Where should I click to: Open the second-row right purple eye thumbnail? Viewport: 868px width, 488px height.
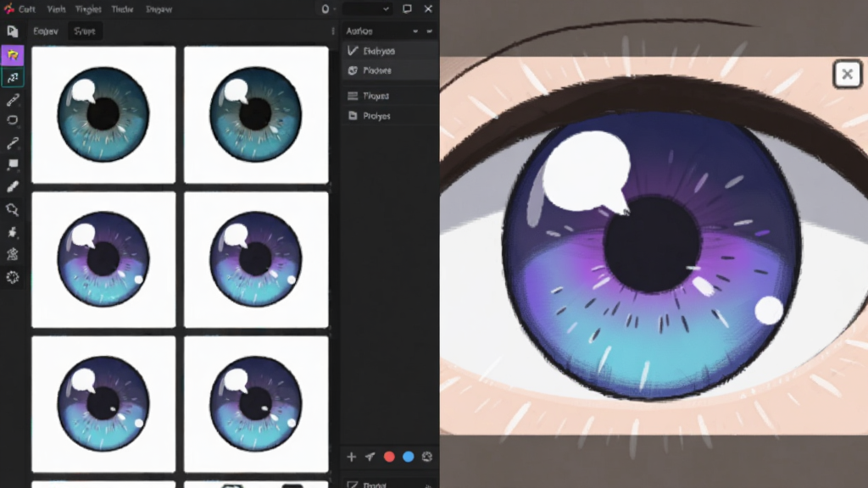[256, 259]
